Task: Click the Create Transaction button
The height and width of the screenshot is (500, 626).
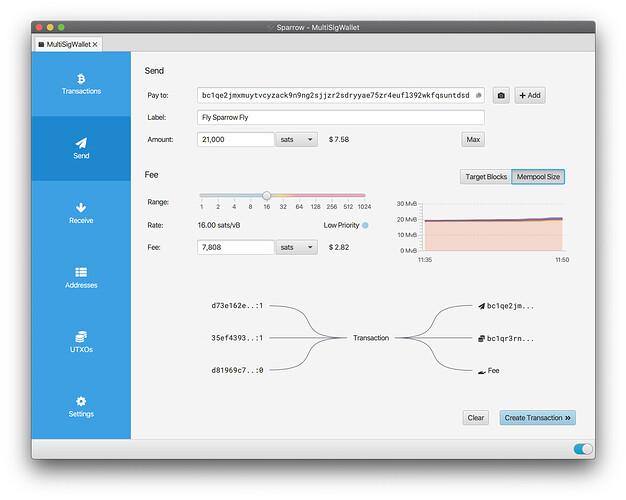Action: (537, 418)
